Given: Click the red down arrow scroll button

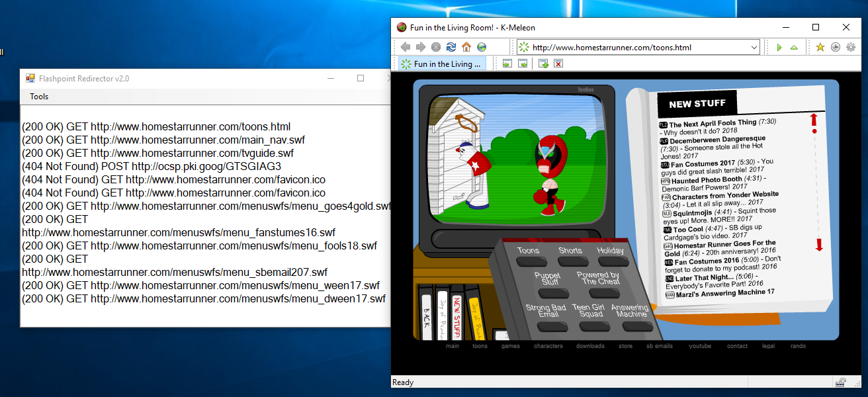Looking at the screenshot, I should pyautogui.click(x=818, y=244).
